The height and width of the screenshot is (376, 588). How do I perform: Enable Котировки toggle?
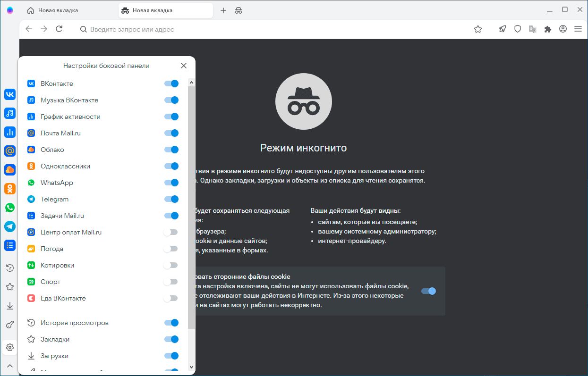(170, 265)
